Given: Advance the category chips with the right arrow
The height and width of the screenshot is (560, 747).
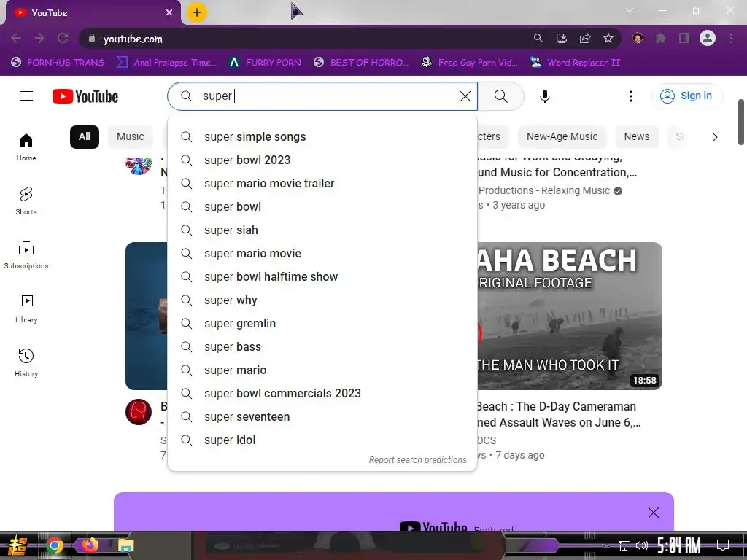Looking at the screenshot, I should coord(715,137).
